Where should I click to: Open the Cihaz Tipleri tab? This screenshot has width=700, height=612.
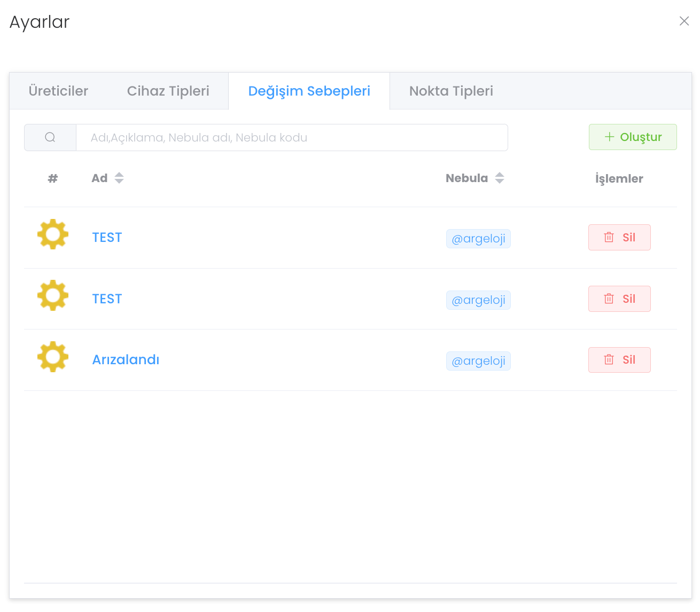[x=168, y=91]
